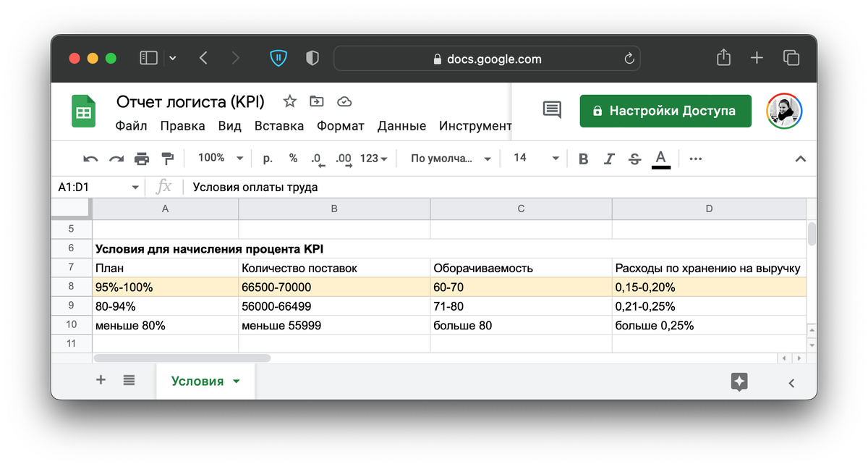
Task: Open the Условия sheet tab menu
Action: [236, 379]
